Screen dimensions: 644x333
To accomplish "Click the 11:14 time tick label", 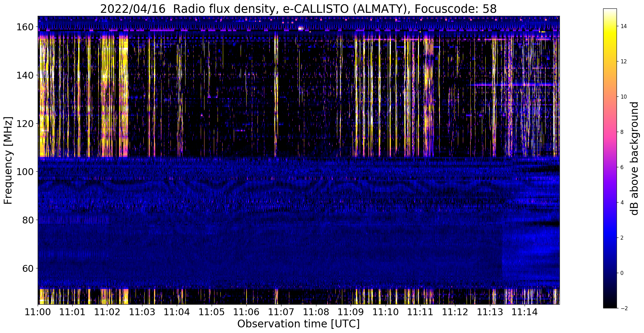I will (525, 312).
